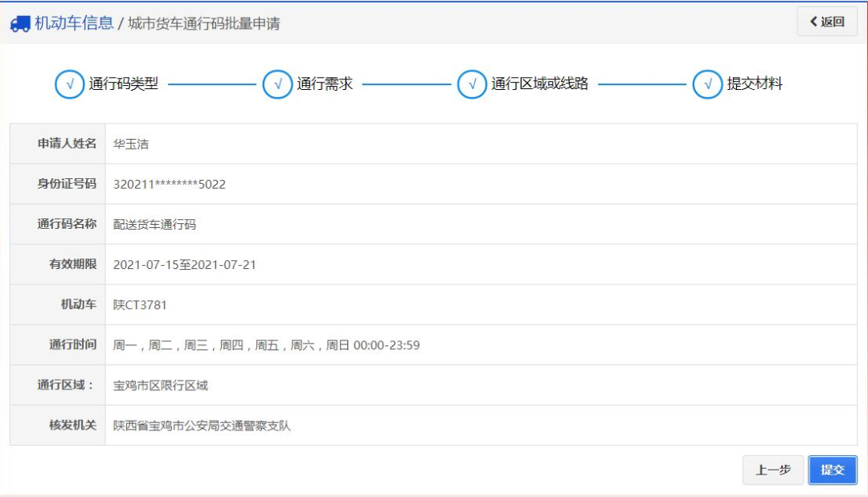
Task: Select the 提交材料 step label
Action: pyautogui.click(x=755, y=84)
